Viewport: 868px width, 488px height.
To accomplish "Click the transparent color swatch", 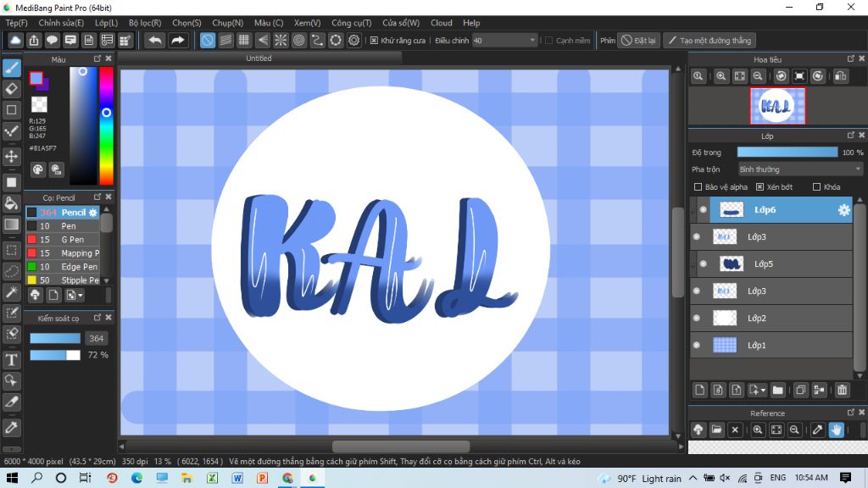I will [x=39, y=104].
